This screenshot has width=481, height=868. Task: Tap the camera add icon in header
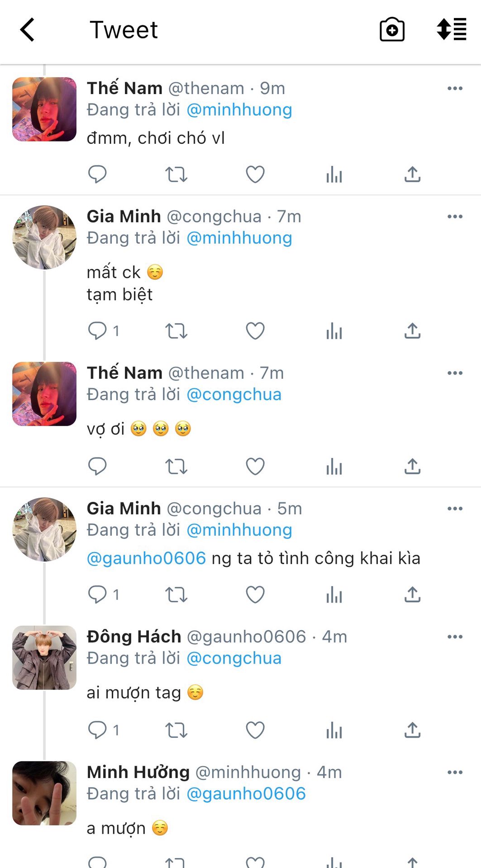coord(392,30)
